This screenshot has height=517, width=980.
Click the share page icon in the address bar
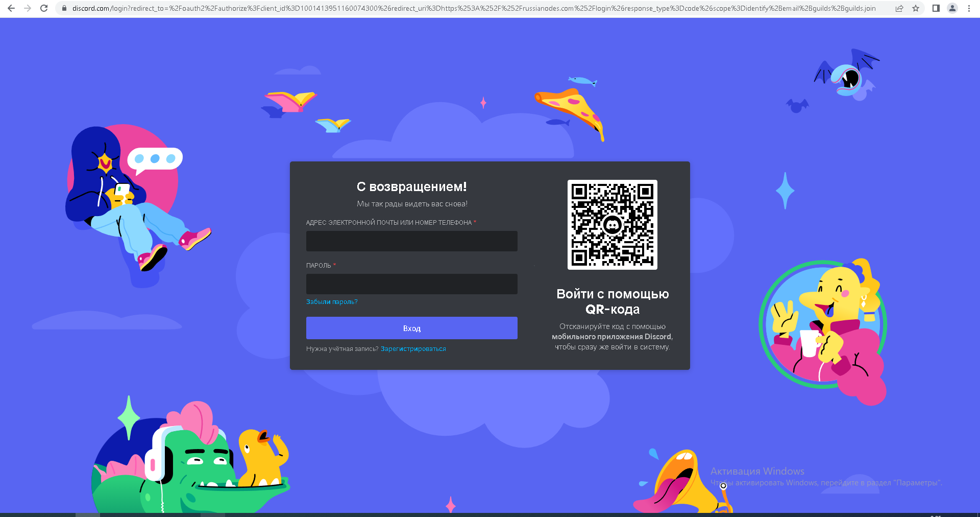899,8
